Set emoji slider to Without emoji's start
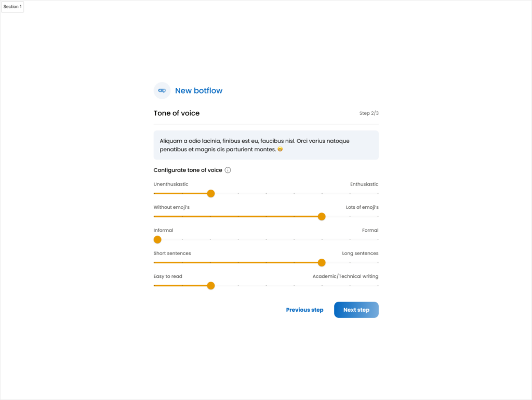Image resolution: width=532 pixels, height=400 pixels. coord(154,217)
